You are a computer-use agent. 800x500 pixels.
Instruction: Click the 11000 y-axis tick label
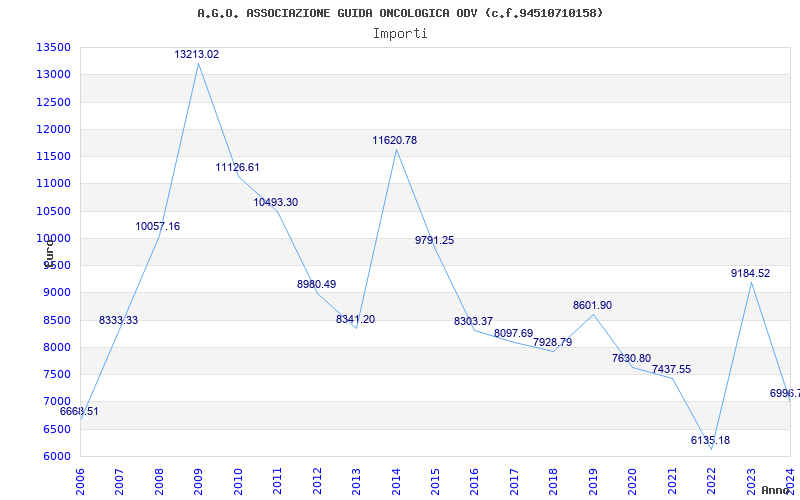click(x=54, y=184)
